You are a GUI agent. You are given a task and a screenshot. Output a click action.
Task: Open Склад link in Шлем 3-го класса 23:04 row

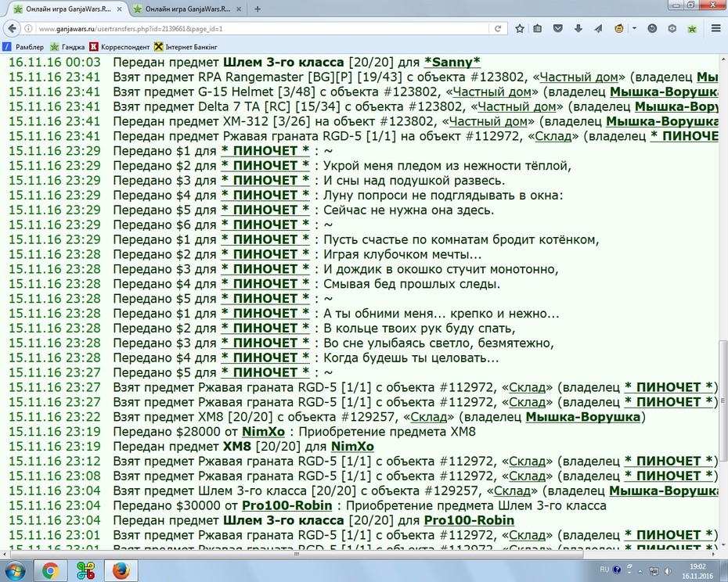coord(512,491)
